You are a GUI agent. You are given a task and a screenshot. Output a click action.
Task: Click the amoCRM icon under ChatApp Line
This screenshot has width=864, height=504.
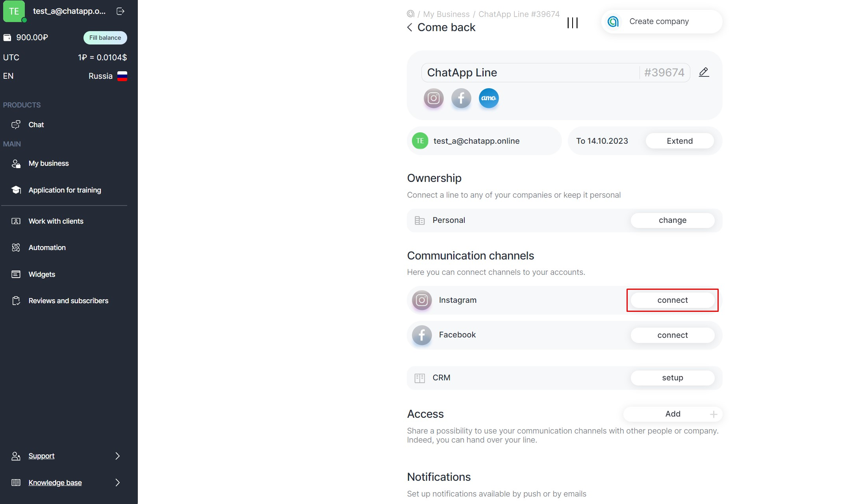coord(489,98)
